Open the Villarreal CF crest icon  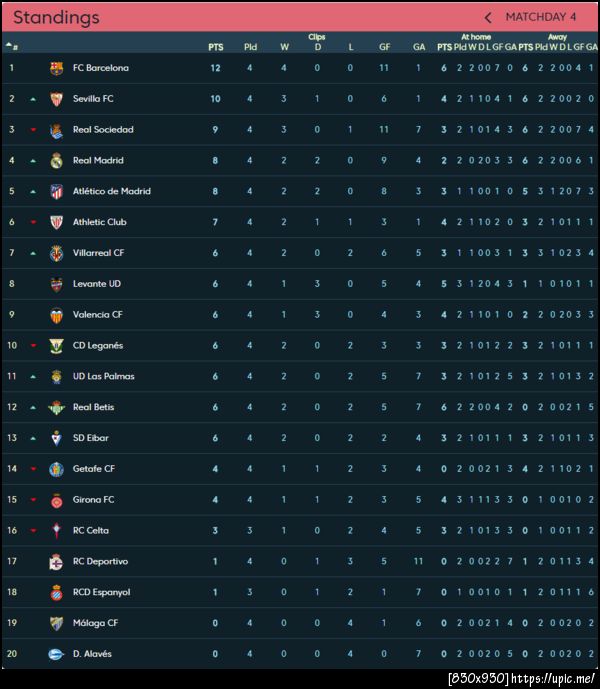pyautogui.click(x=56, y=253)
